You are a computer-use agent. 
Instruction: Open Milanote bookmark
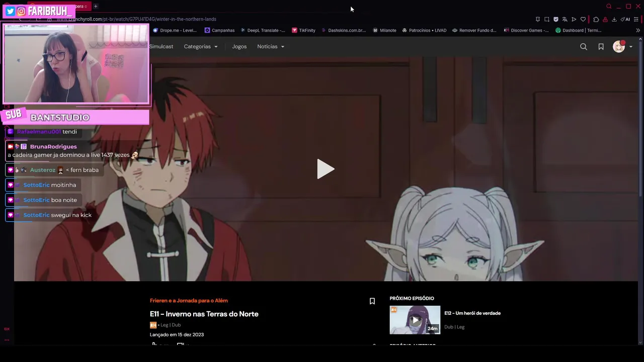pyautogui.click(x=384, y=30)
